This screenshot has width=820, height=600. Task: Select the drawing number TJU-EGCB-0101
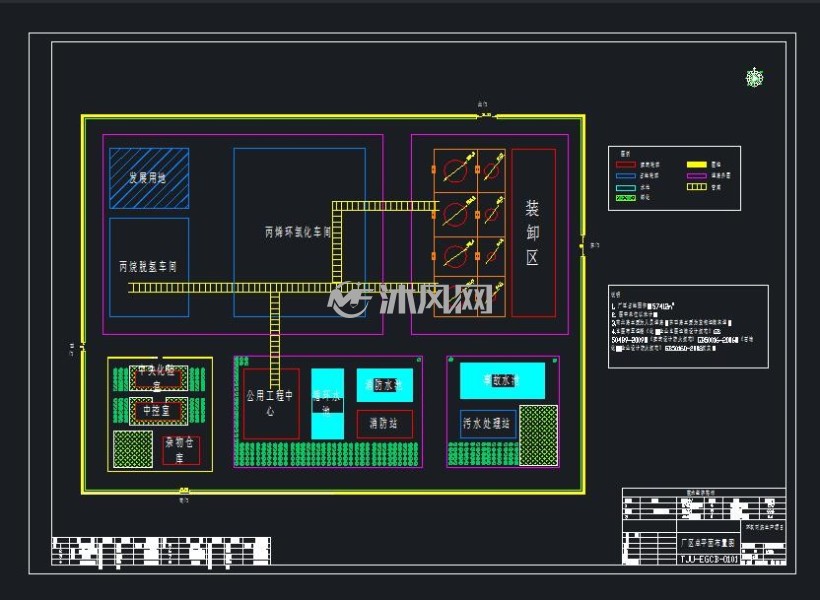pos(709,559)
